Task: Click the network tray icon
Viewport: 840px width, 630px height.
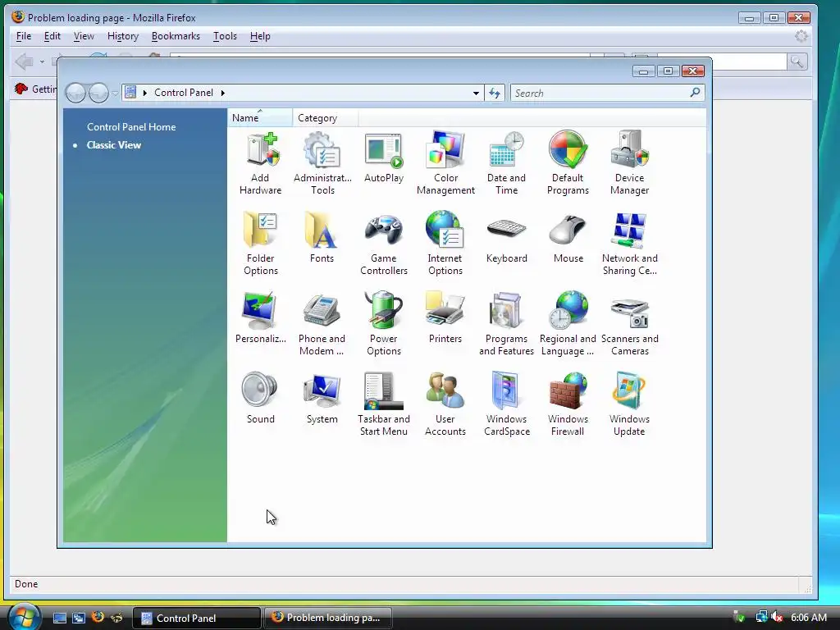Action: point(761,618)
